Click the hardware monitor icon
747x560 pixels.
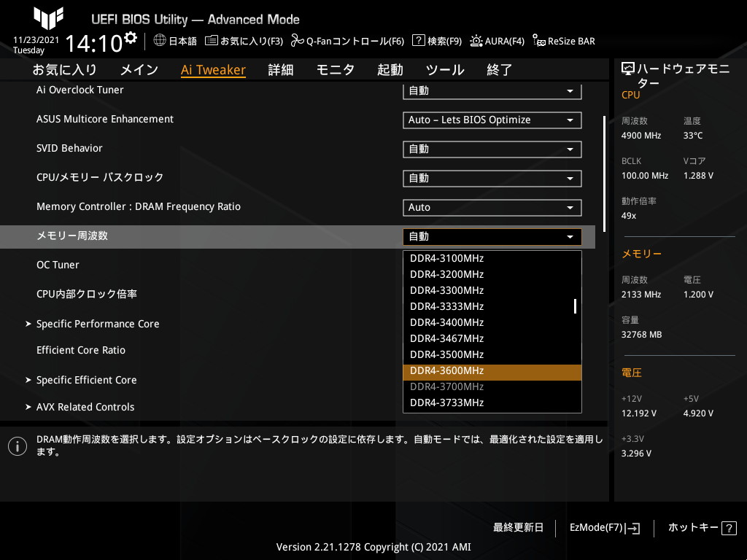pyautogui.click(x=628, y=69)
